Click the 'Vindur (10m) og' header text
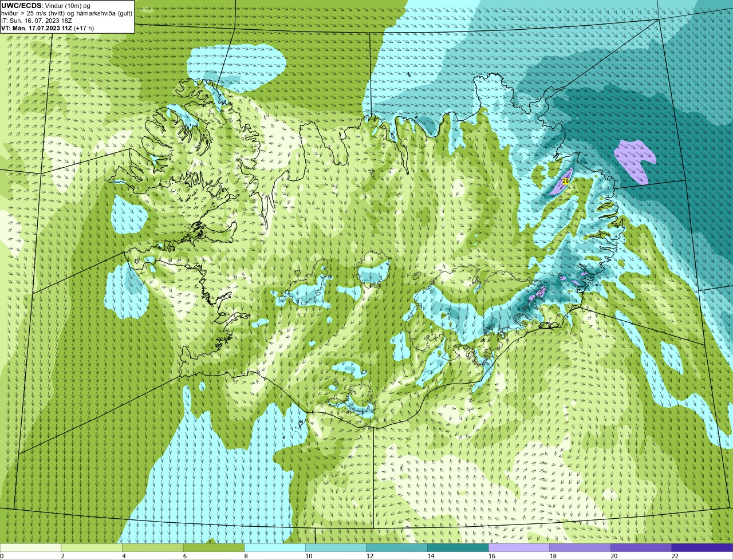Screen dimensions: 733x560 68,6
